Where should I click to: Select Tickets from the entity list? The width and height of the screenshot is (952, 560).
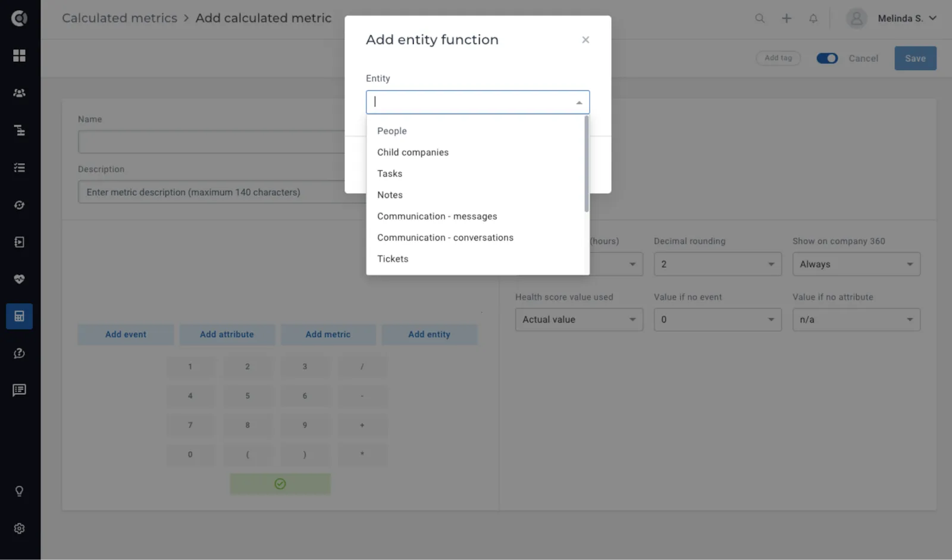(x=475, y=259)
